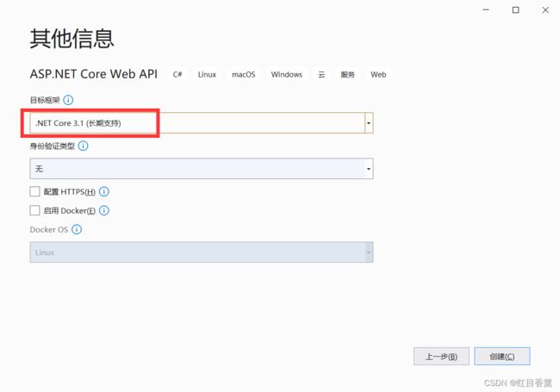Image resolution: width=560 pixels, height=392 pixels.
Task: Click the Web tag
Action: (378, 75)
